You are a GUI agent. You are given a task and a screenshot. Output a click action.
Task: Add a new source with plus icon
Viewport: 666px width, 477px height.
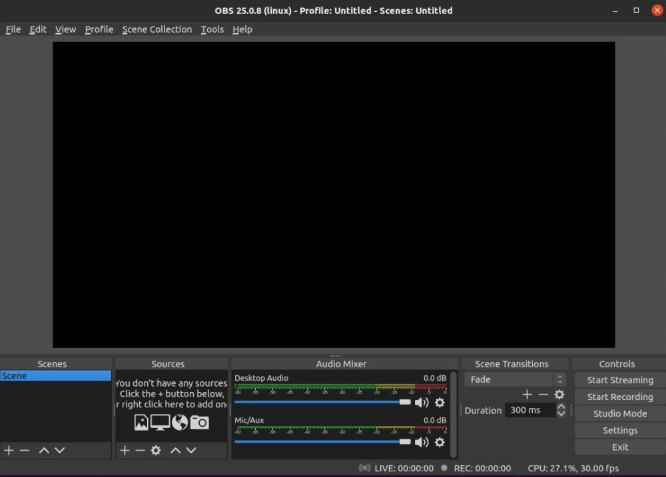(x=125, y=451)
